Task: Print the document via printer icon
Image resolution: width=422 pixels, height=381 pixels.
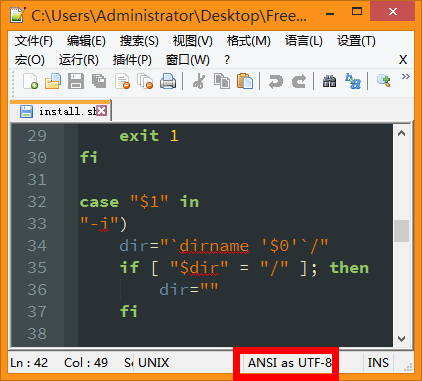Action: [x=168, y=81]
